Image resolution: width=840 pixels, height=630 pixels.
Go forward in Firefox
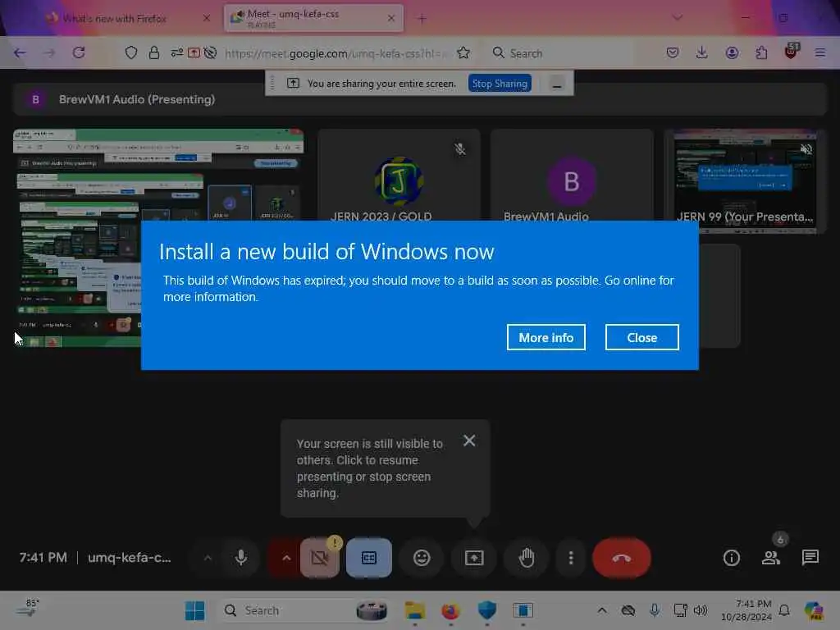[49, 52]
